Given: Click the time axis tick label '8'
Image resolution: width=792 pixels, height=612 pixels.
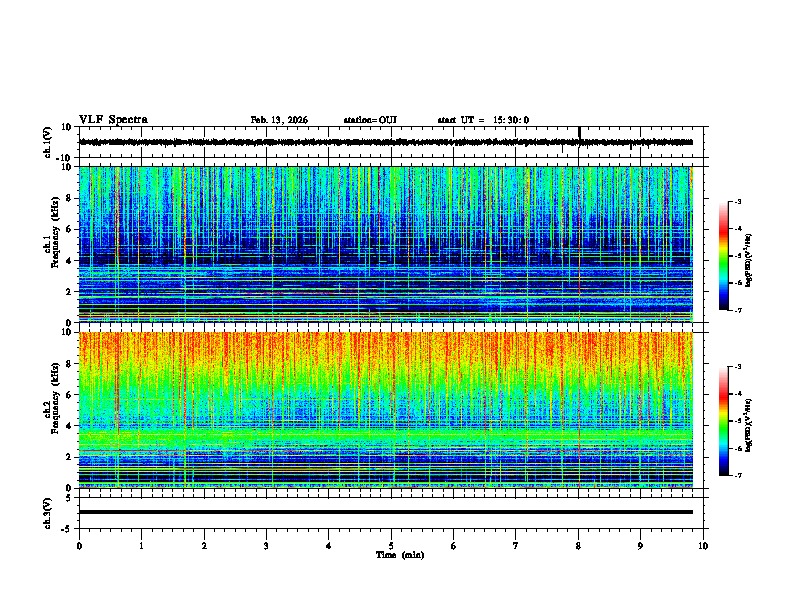Looking at the screenshot, I should 578,546.
